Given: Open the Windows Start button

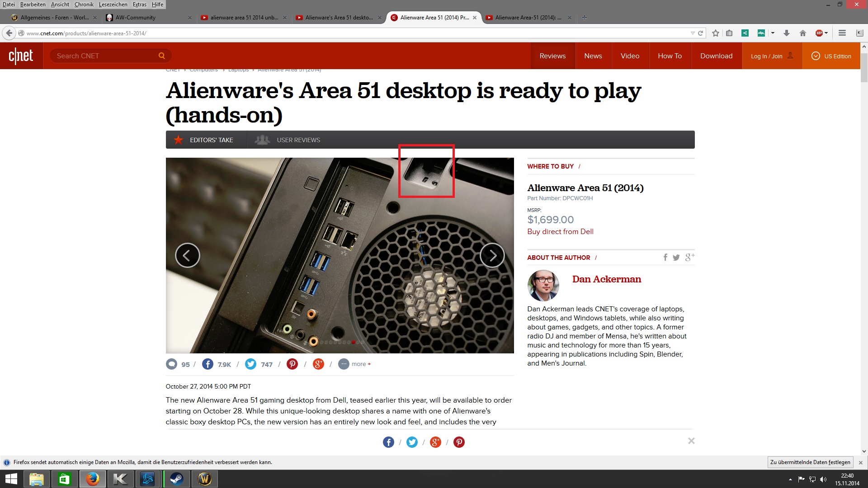Looking at the screenshot, I should pos(11,479).
